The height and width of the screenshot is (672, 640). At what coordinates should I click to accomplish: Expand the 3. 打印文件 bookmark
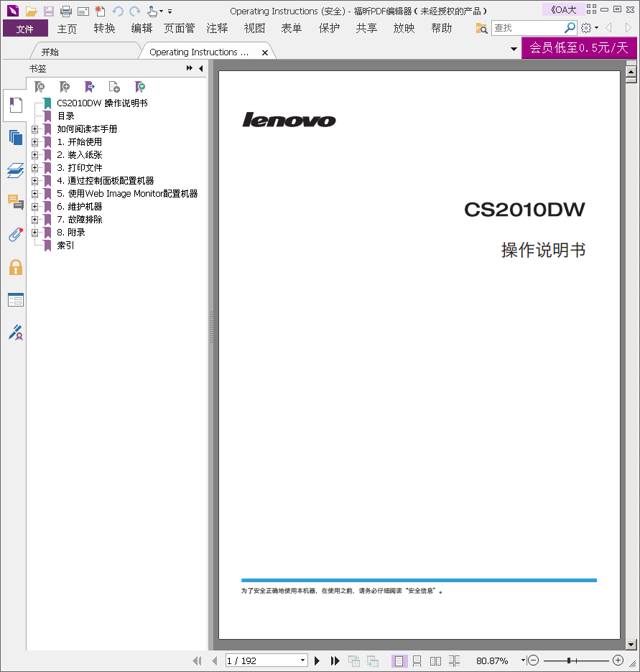pyautogui.click(x=34, y=168)
